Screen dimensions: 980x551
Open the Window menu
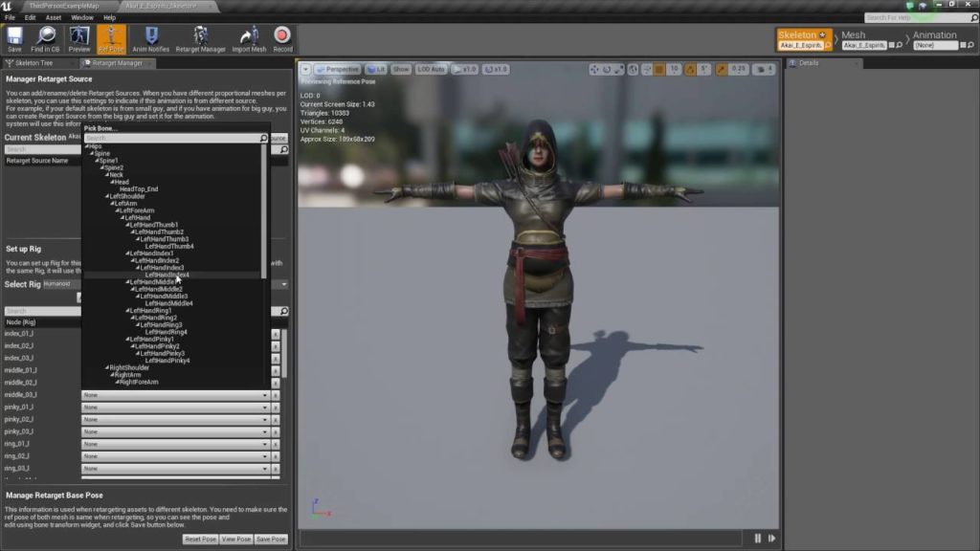click(82, 17)
